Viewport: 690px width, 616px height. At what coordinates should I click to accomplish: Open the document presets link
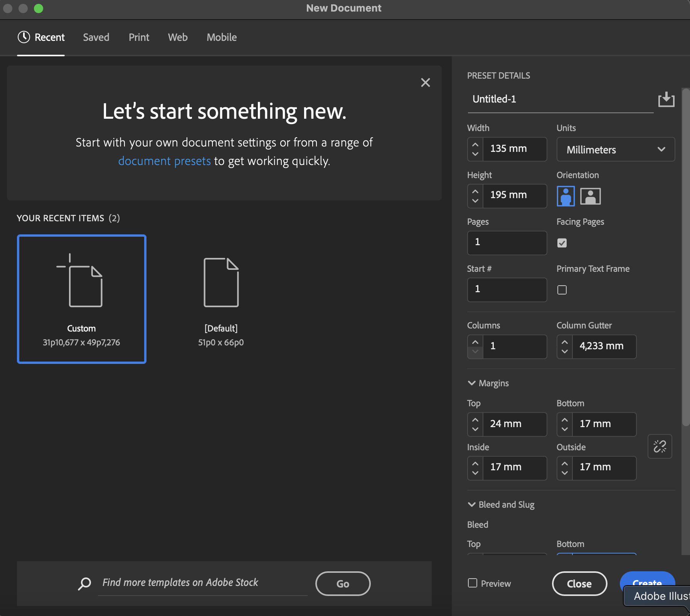164,161
